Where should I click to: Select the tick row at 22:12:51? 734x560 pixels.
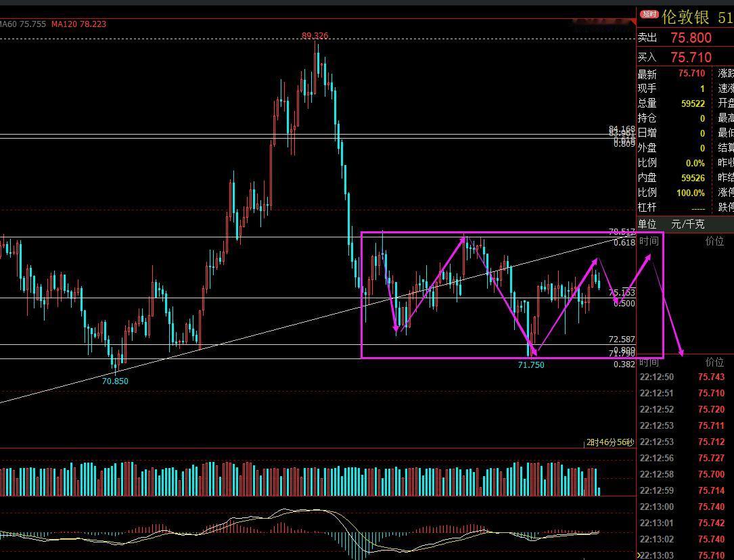[x=685, y=394]
